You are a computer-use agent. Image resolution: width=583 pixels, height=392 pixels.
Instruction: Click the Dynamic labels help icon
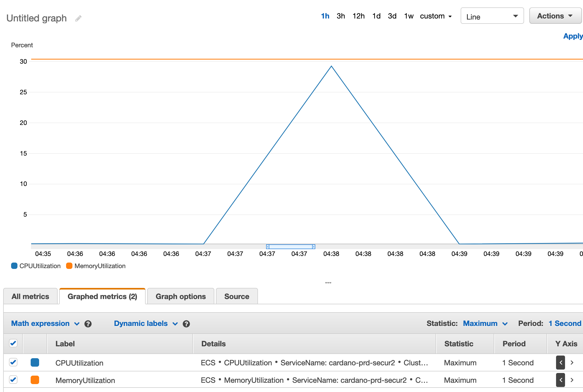[x=186, y=324]
